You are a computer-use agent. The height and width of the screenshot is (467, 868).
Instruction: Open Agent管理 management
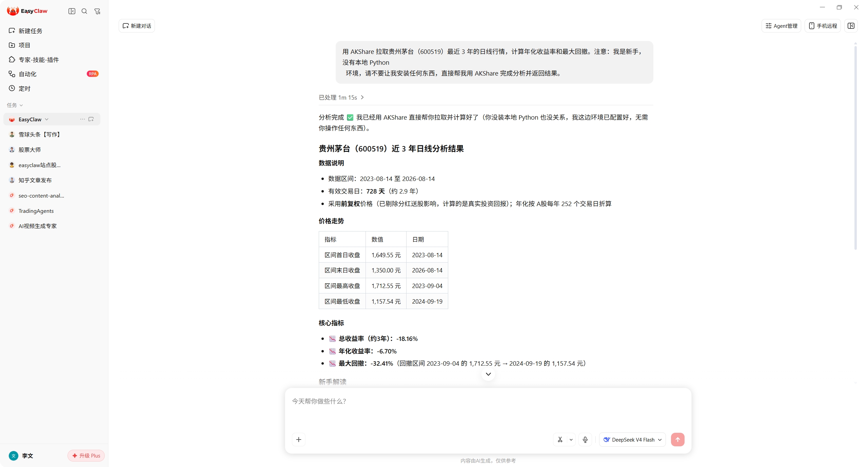(x=781, y=26)
